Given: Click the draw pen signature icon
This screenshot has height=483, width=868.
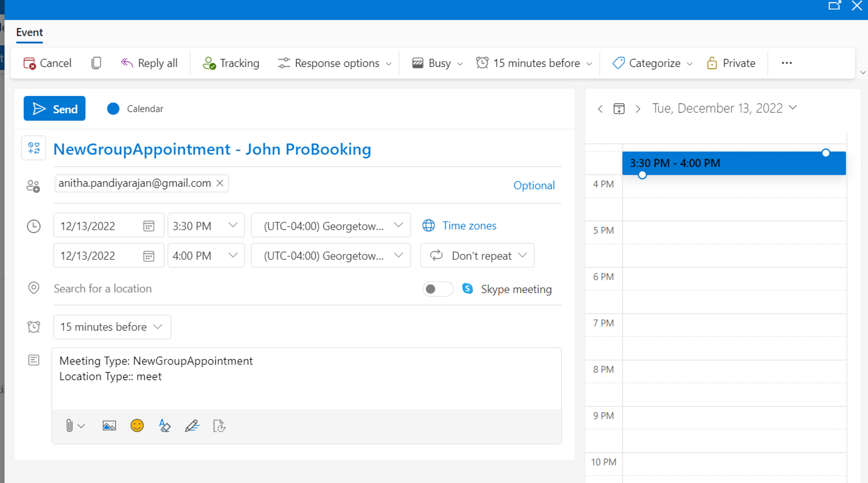Looking at the screenshot, I should click(x=192, y=426).
